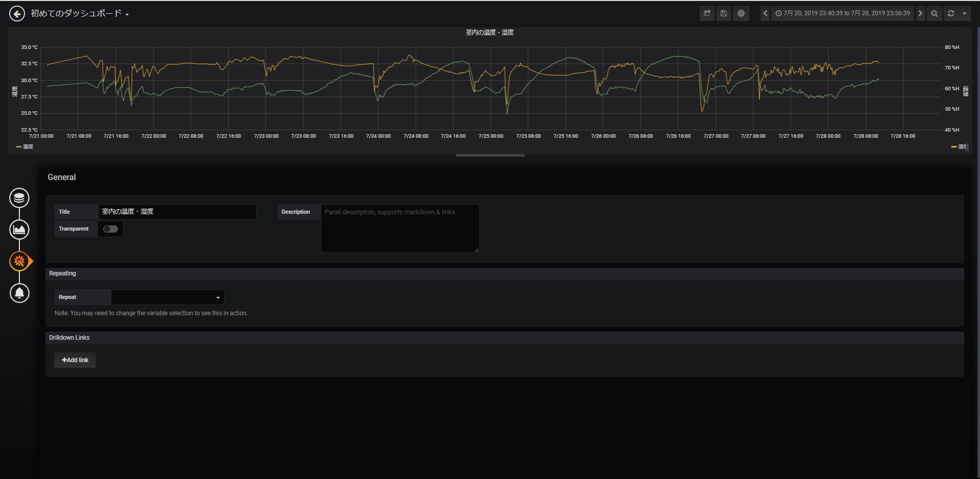Open the time range picker

pos(843,13)
